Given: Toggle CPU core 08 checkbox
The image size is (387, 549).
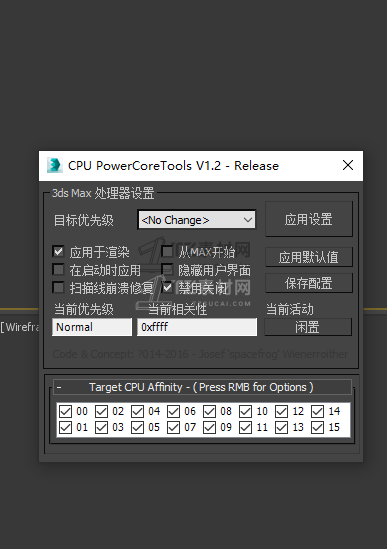Looking at the screenshot, I should click(x=209, y=411).
